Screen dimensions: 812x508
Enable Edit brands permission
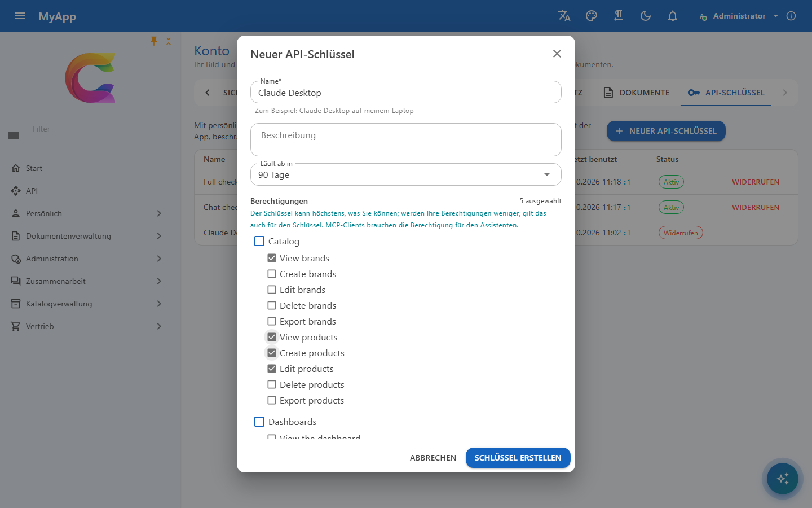(272, 290)
